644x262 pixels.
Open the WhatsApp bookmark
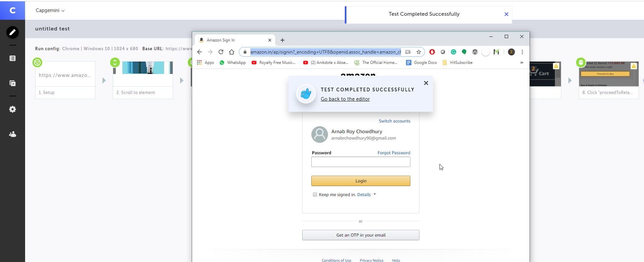[233, 63]
